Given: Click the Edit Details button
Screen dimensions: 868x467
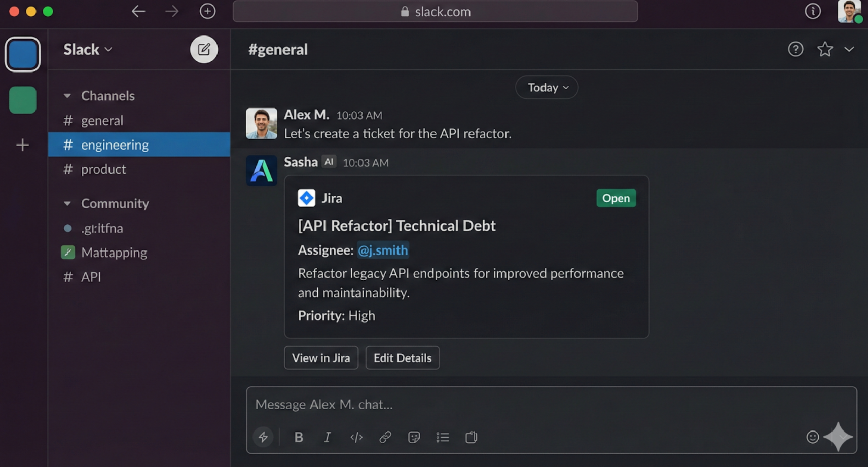Looking at the screenshot, I should tap(402, 358).
